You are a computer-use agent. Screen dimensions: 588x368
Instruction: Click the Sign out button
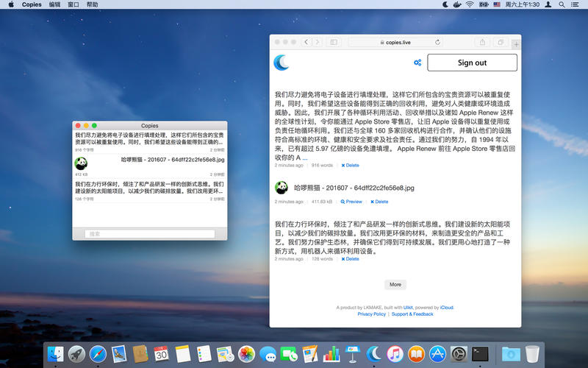(x=472, y=63)
